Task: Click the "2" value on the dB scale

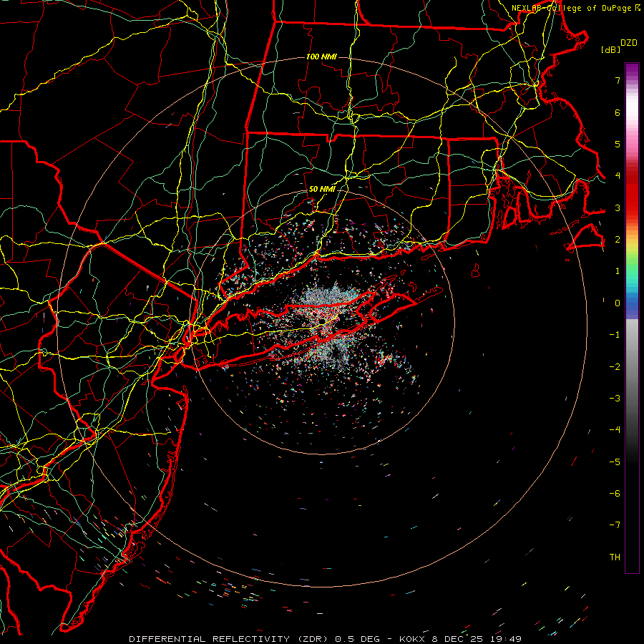Action: [618, 240]
